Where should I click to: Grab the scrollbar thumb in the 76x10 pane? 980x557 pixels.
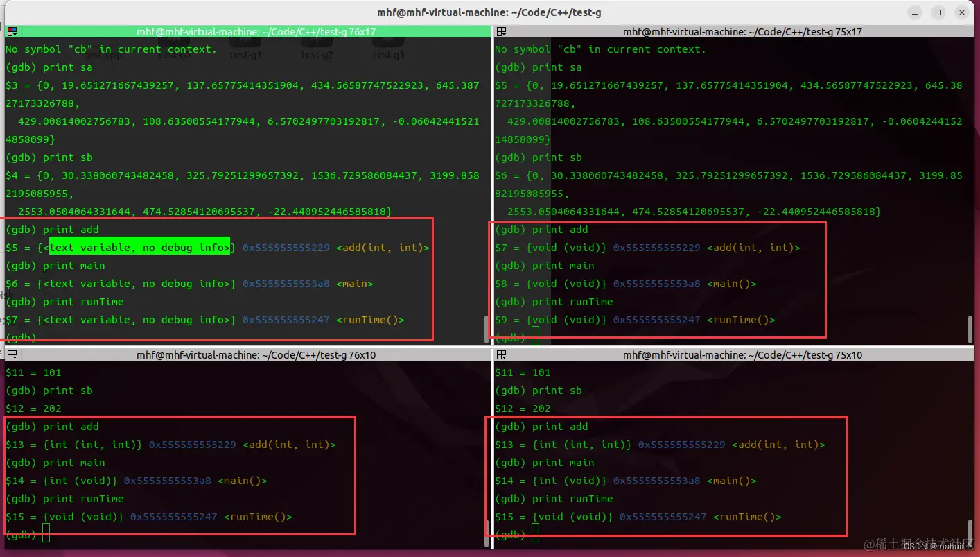tap(485, 533)
